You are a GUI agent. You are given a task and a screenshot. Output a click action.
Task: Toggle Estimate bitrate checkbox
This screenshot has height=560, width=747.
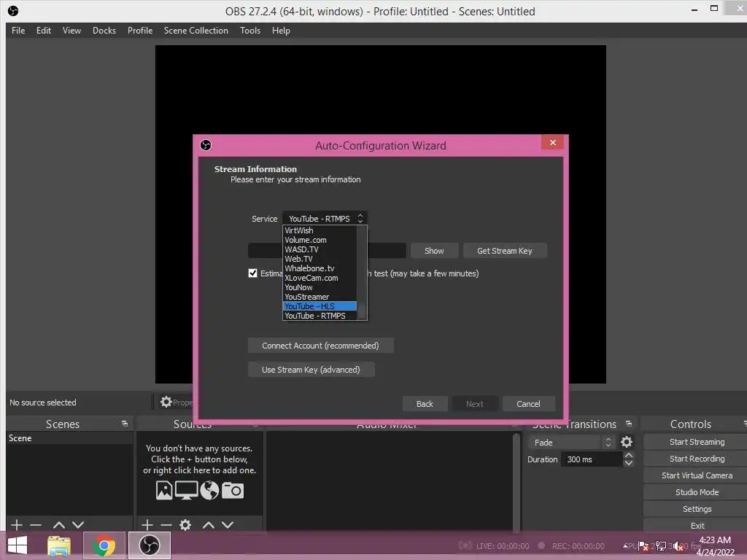tap(252, 273)
